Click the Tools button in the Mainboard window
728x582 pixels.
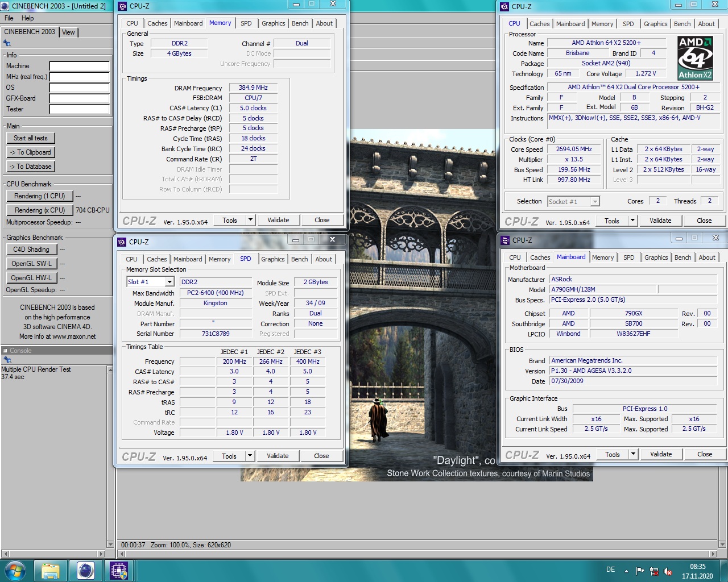coord(613,454)
